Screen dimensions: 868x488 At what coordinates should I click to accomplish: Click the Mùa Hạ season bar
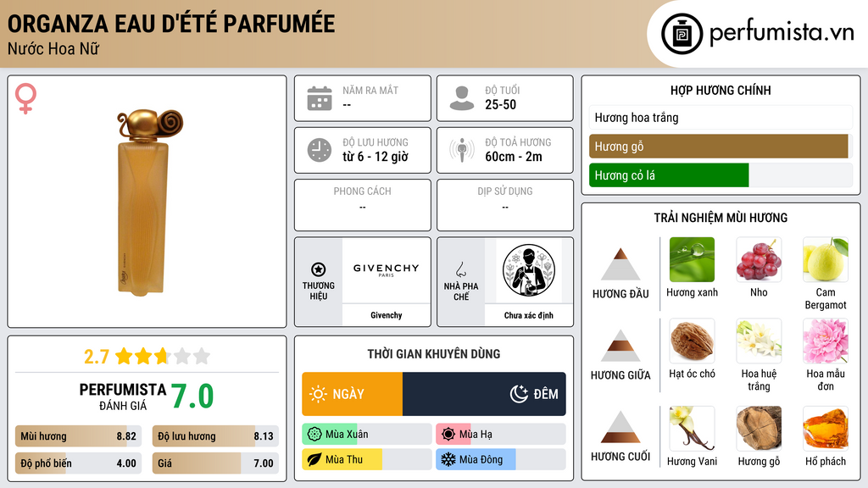click(x=500, y=435)
